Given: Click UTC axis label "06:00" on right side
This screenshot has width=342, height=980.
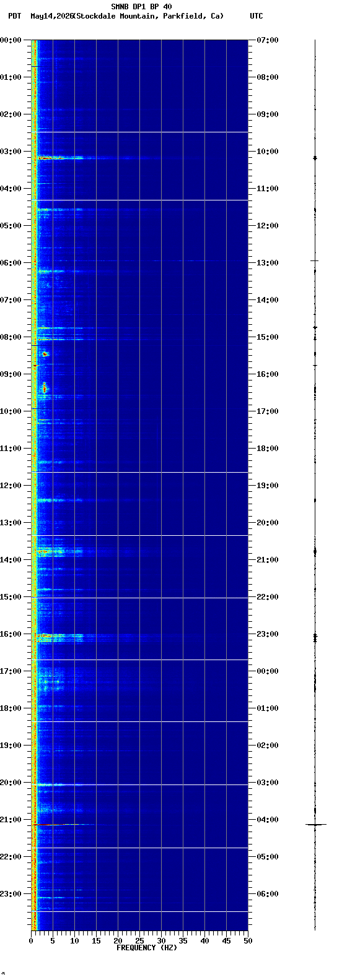Looking at the screenshot, I should pos(268,894).
